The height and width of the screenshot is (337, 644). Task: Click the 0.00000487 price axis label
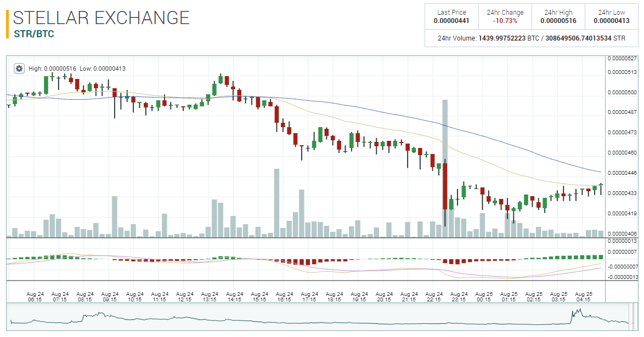[x=622, y=112]
